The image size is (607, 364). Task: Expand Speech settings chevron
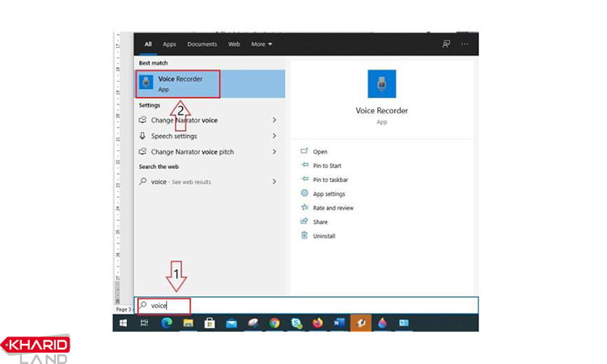(x=274, y=136)
